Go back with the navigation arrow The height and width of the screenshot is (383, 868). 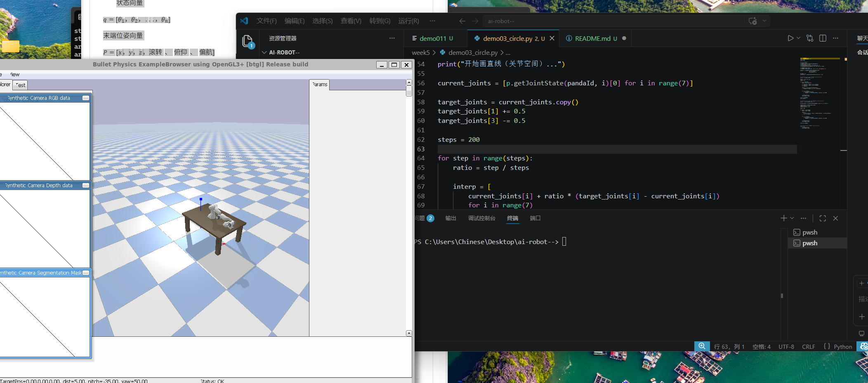462,21
